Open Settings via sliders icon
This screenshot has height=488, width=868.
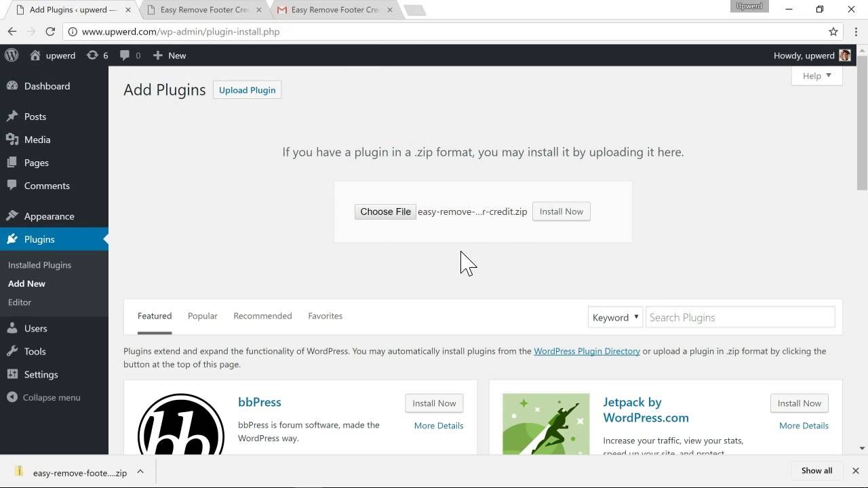[x=12, y=374]
